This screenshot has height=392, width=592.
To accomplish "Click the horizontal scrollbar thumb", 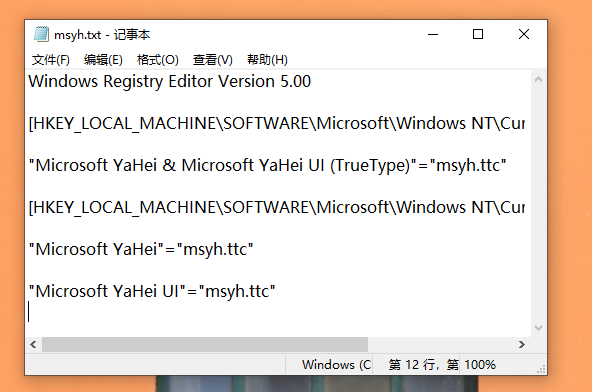I will [x=205, y=344].
